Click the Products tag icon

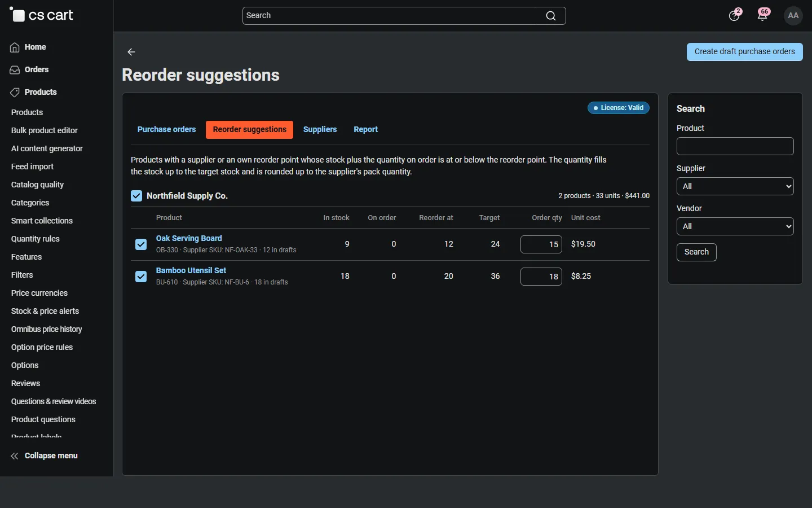click(x=15, y=93)
